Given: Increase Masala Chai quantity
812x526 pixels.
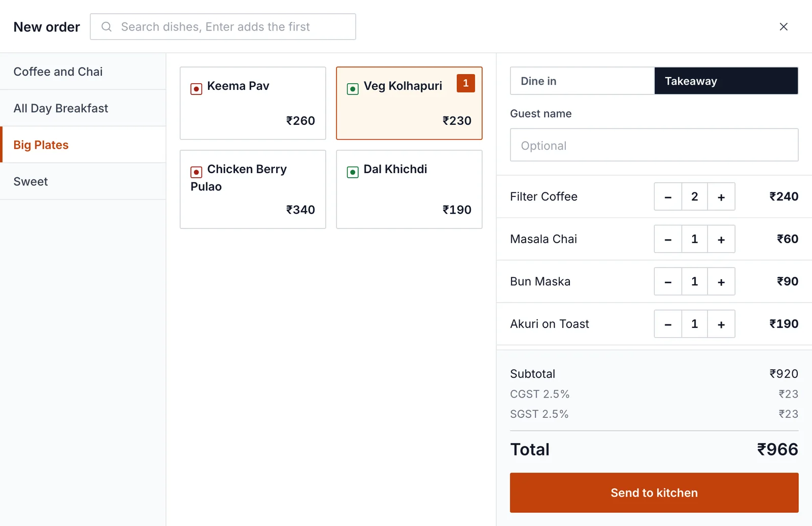Looking at the screenshot, I should tap(721, 239).
